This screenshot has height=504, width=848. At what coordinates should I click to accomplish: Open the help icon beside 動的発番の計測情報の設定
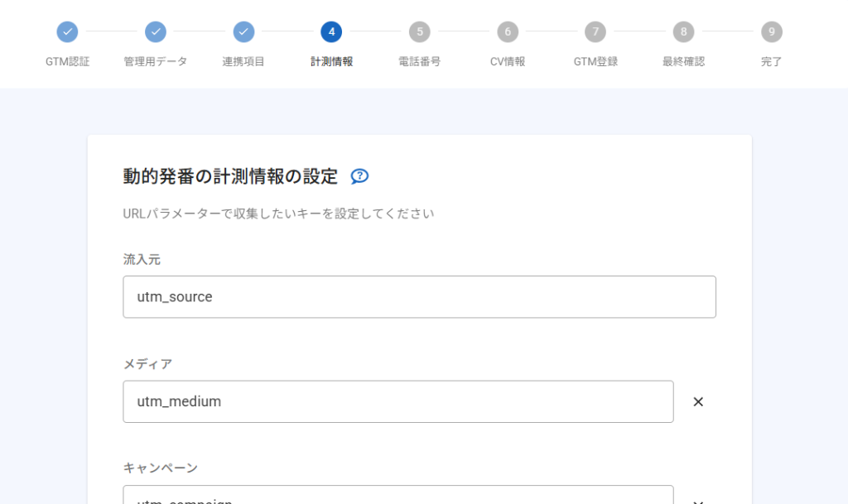[359, 176]
